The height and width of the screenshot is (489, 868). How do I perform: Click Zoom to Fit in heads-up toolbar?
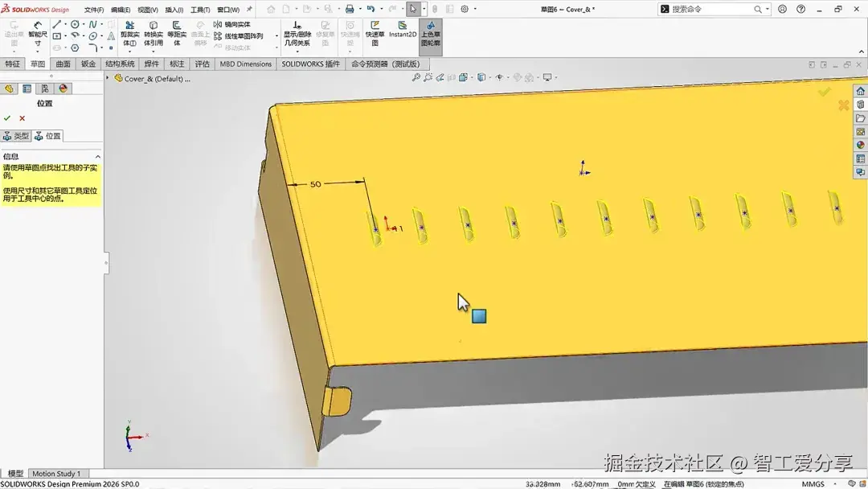point(416,77)
